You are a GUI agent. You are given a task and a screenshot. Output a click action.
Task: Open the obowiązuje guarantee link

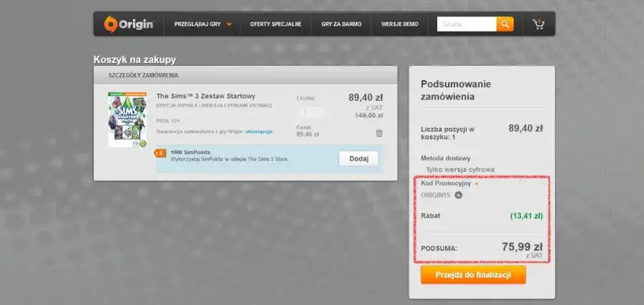259,132
